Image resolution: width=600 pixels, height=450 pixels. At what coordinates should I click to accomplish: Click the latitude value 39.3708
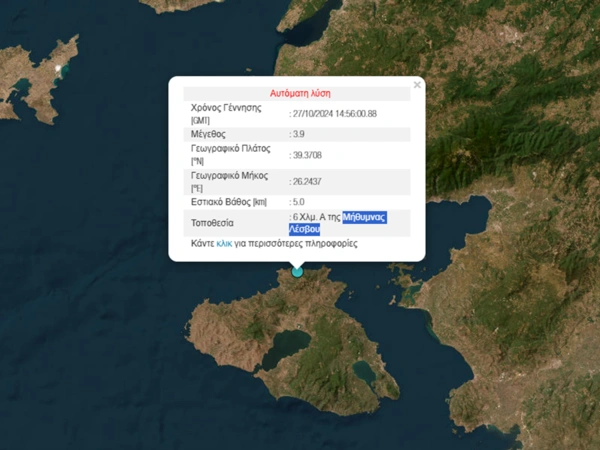[307, 155]
